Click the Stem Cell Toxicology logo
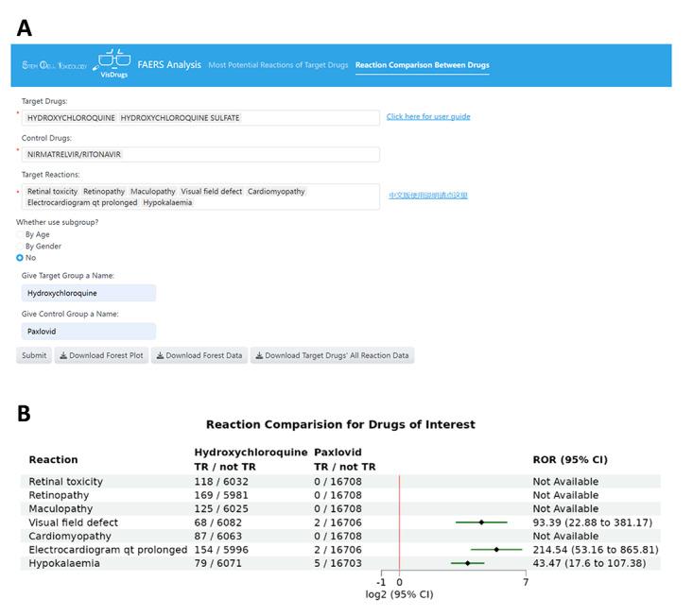 coord(54,65)
